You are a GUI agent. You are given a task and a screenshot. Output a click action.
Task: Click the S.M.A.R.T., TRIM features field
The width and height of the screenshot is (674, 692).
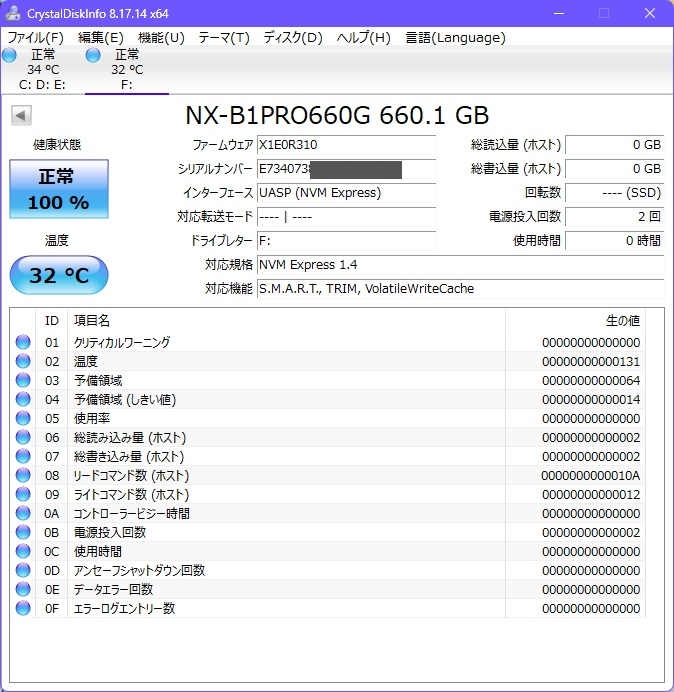click(460, 289)
